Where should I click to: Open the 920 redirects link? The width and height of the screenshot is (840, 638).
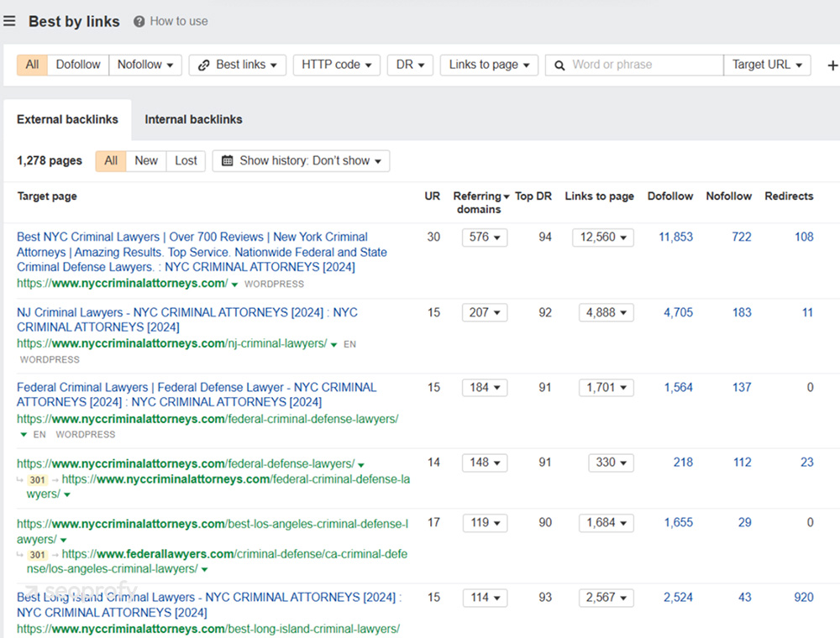click(804, 598)
